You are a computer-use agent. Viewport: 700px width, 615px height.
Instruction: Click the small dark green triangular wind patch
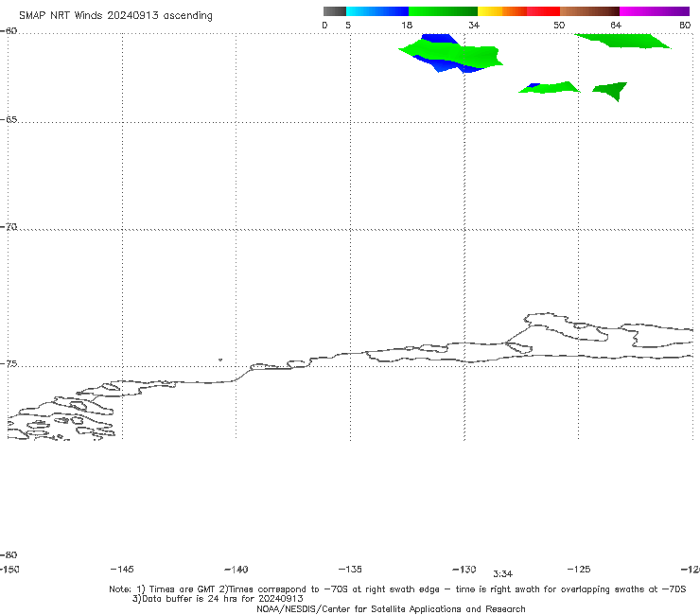coord(612,91)
